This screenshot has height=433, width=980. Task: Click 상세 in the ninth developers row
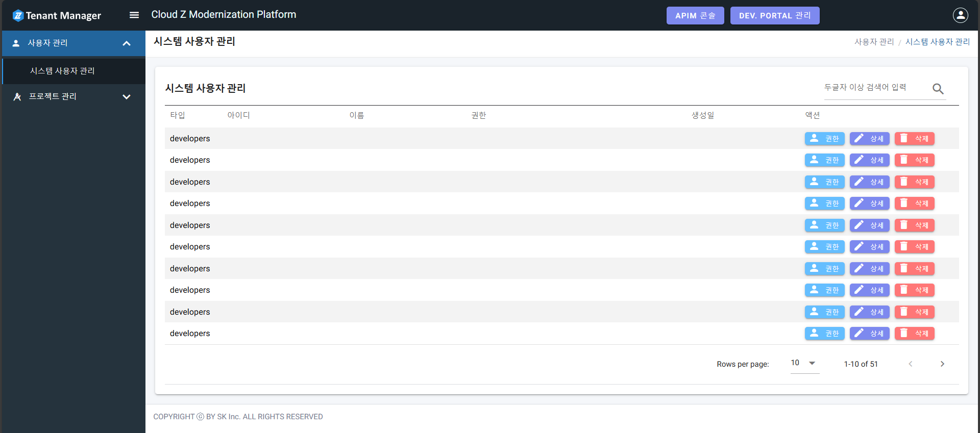click(x=869, y=312)
